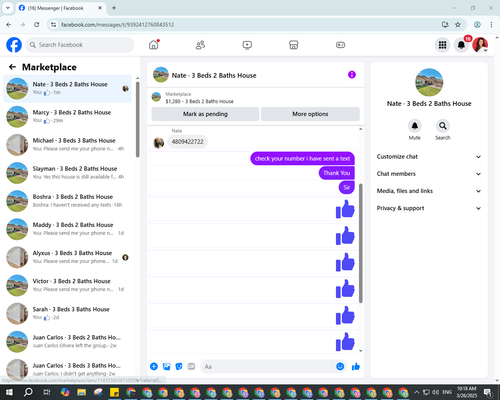
Task: Open the Maddy - 3 Beds 2 Baths House chat
Action: (67, 229)
